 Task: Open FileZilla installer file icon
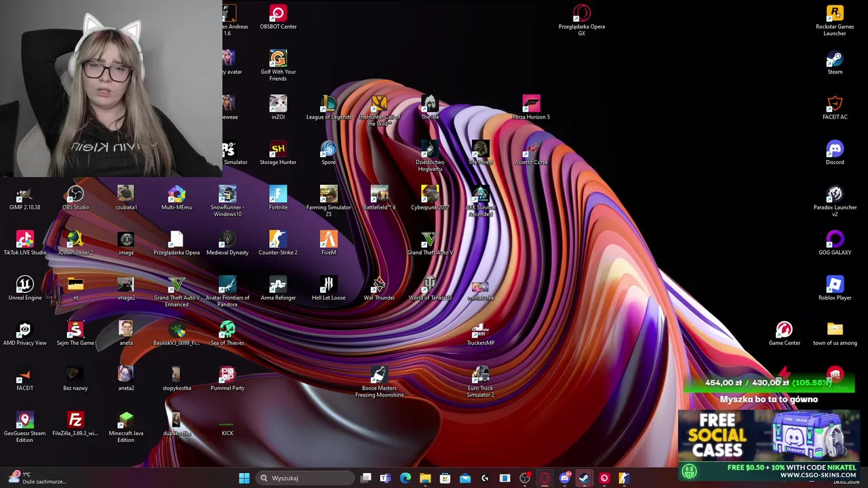[75, 425]
